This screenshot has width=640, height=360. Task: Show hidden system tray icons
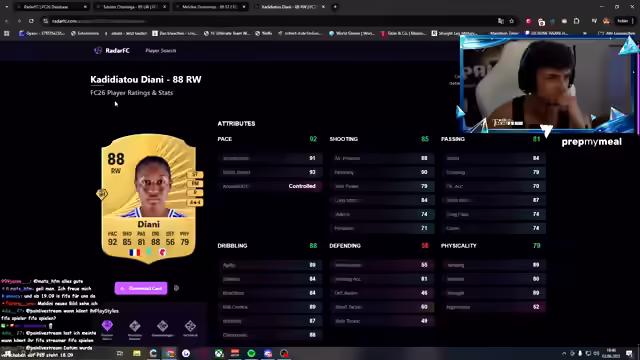(x=564, y=353)
